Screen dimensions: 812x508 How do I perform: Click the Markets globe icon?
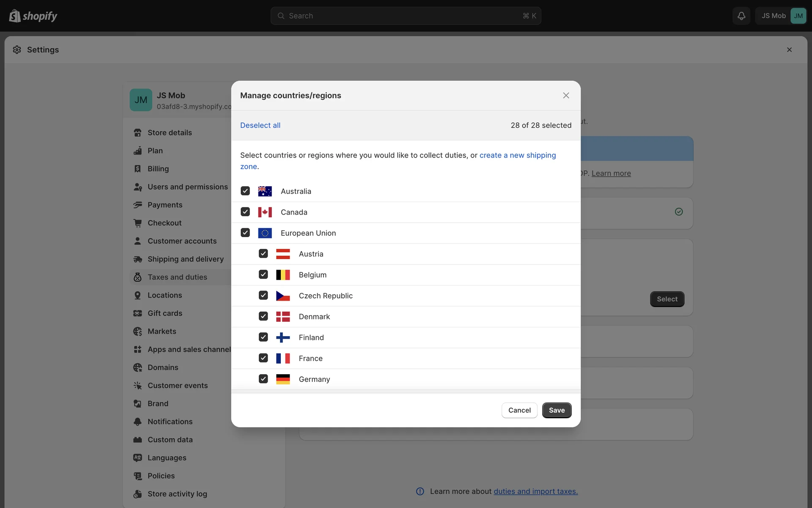click(x=137, y=331)
